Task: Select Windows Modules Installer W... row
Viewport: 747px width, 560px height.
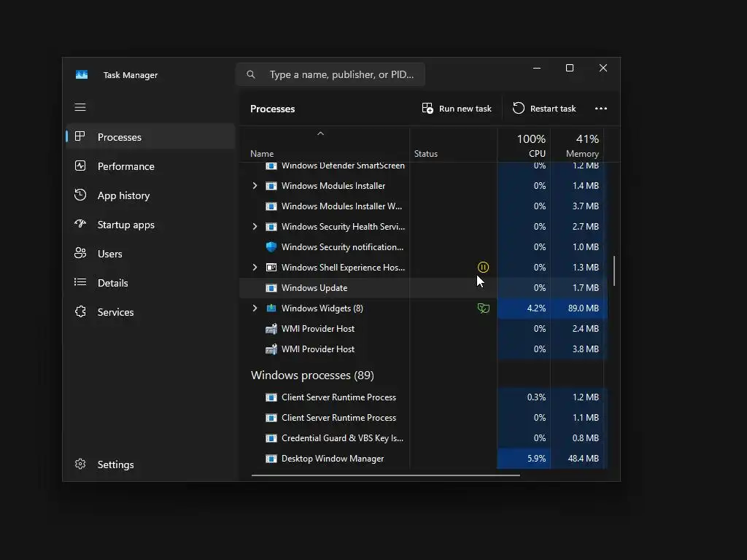Action: [424, 206]
